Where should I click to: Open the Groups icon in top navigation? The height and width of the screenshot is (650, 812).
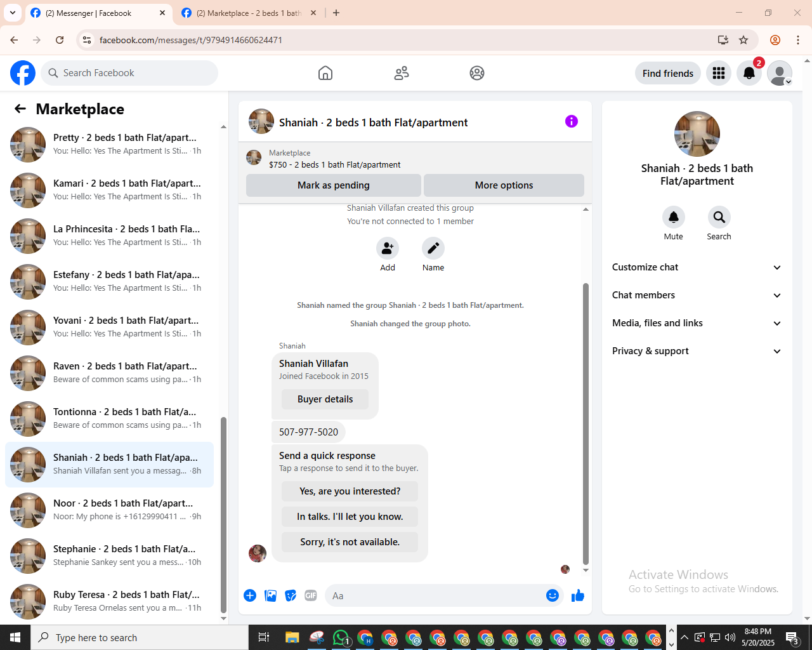click(477, 73)
